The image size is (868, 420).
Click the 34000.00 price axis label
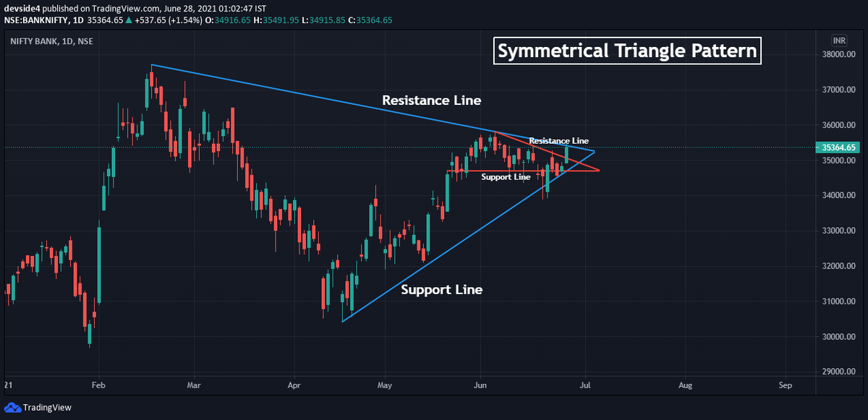click(839, 196)
